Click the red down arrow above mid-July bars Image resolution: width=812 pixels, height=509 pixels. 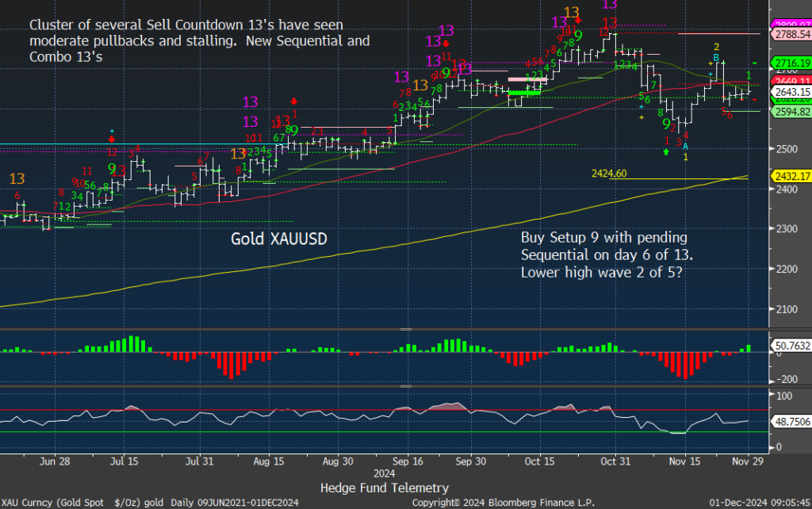(112, 140)
